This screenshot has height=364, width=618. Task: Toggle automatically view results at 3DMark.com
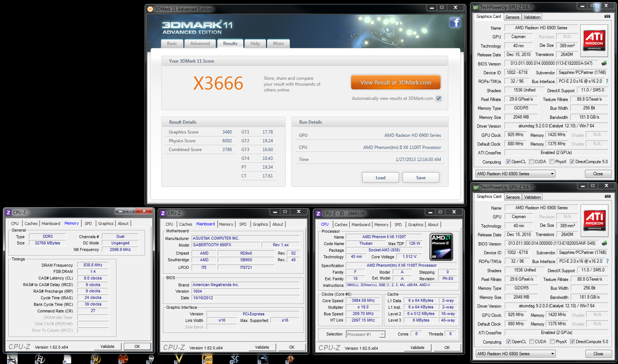coord(438,98)
